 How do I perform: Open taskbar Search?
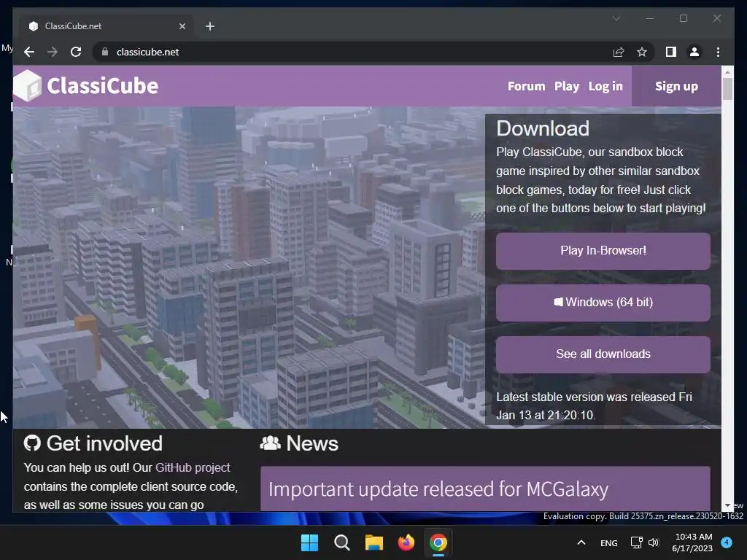pyautogui.click(x=341, y=542)
